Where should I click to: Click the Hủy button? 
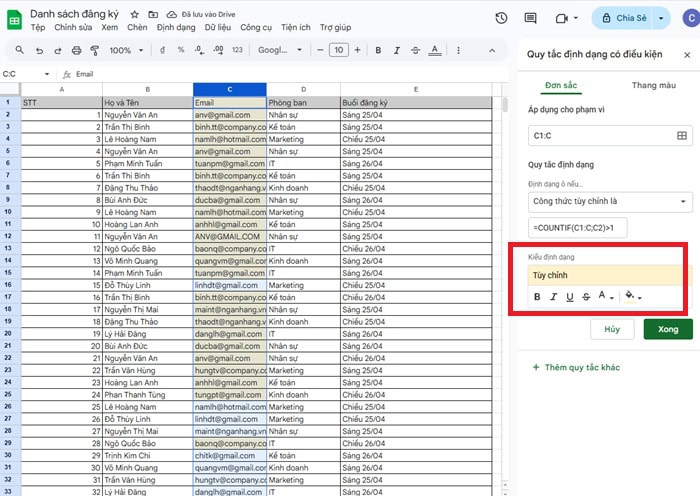(612, 329)
